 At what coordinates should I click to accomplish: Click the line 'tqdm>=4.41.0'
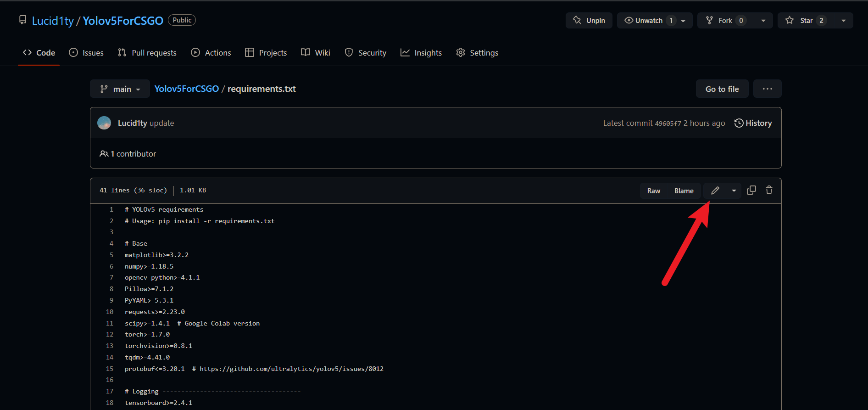click(147, 357)
